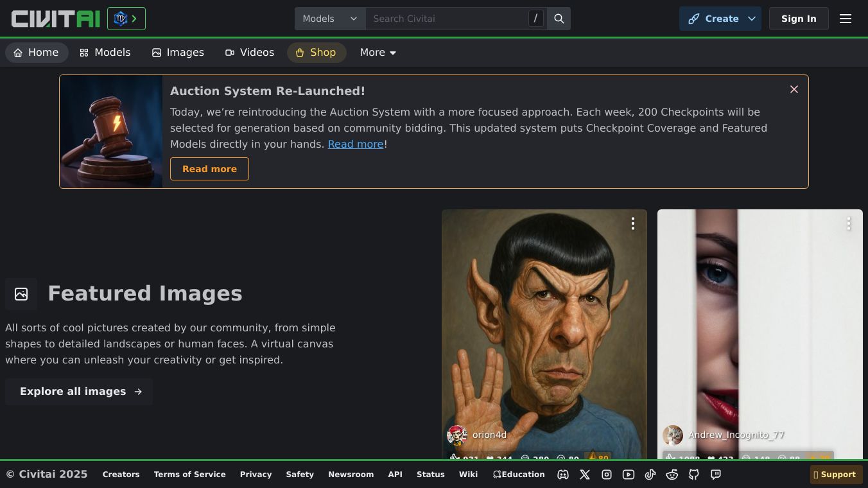Open Civitai's X (Twitter) page
The height and width of the screenshot is (488, 868).
[585, 475]
